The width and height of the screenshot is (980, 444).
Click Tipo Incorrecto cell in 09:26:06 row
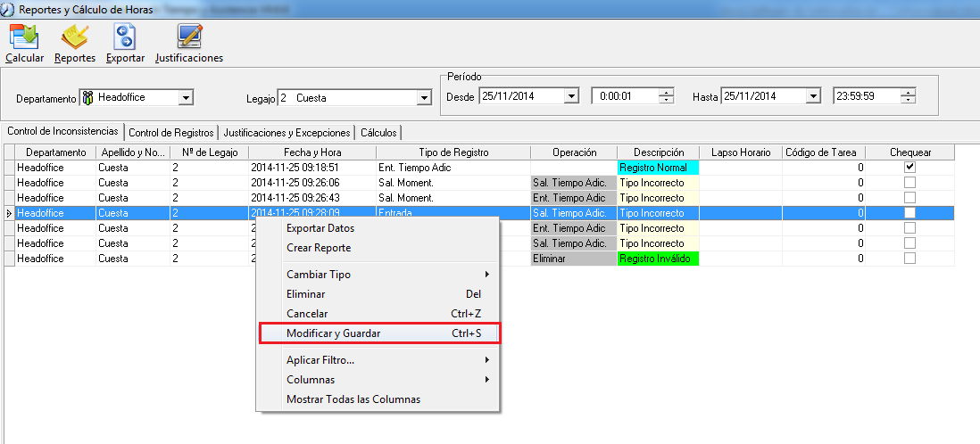(658, 183)
